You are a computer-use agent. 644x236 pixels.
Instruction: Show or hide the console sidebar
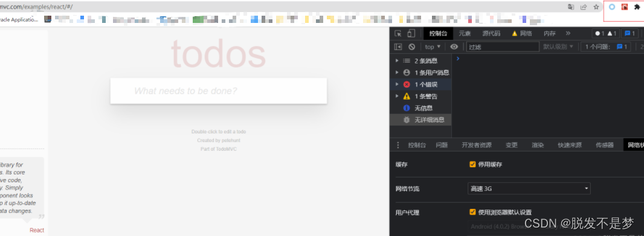pyautogui.click(x=398, y=47)
